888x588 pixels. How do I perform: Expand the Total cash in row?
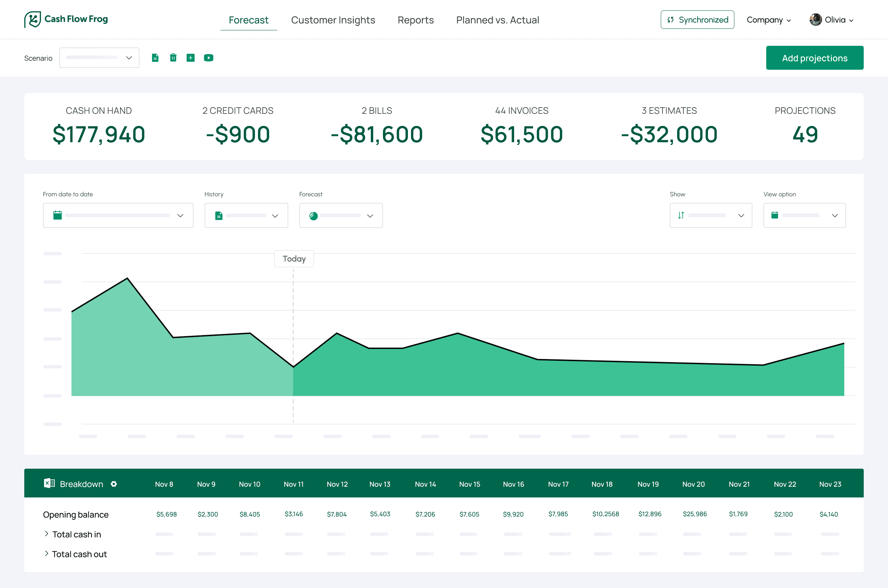point(46,534)
